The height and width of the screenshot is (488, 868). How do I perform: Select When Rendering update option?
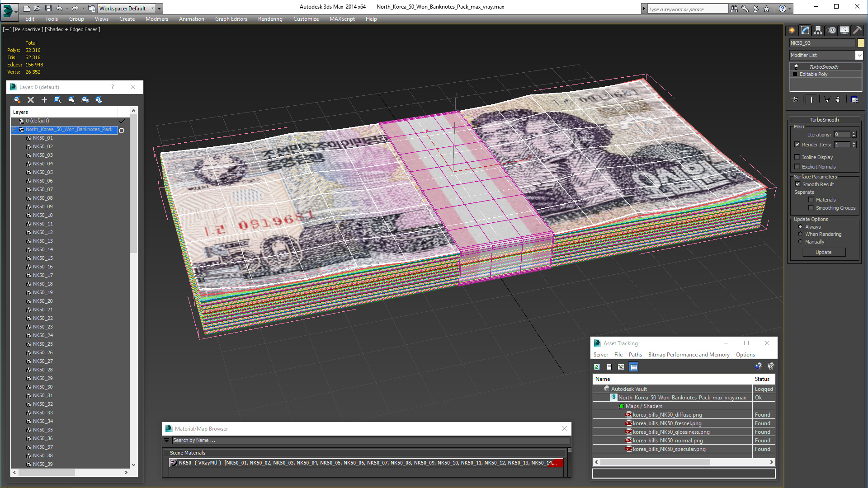pos(800,234)
